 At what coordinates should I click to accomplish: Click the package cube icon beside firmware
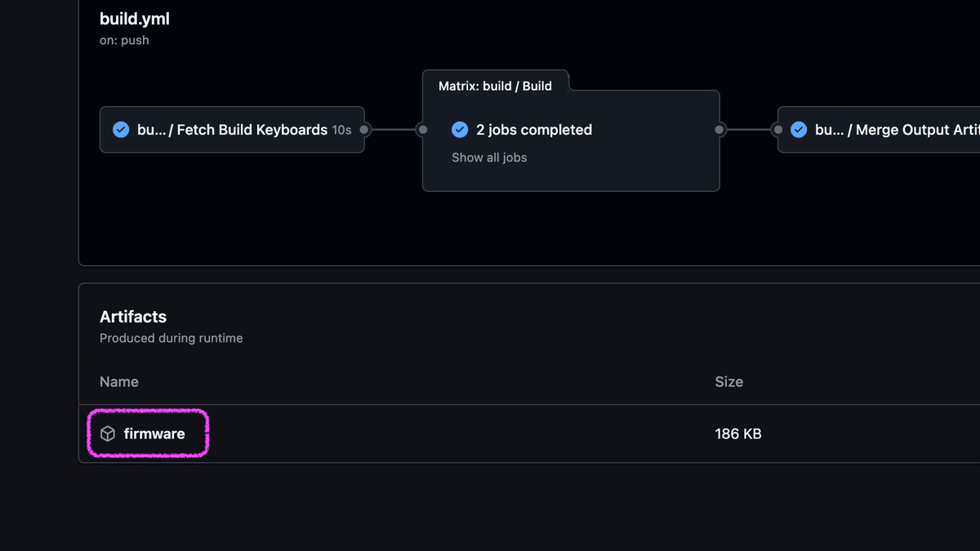[x=108, y=434]
